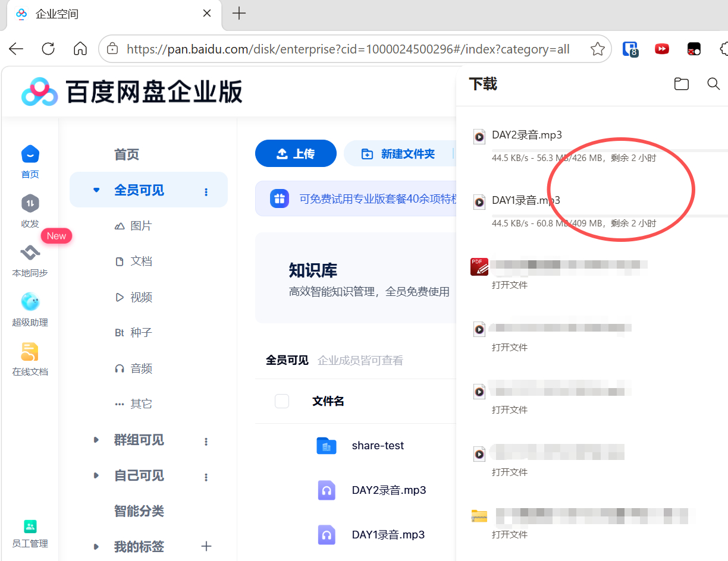Open 智能分类 in the navigation
Screen dimensions: 728x561
pos(139,511)
